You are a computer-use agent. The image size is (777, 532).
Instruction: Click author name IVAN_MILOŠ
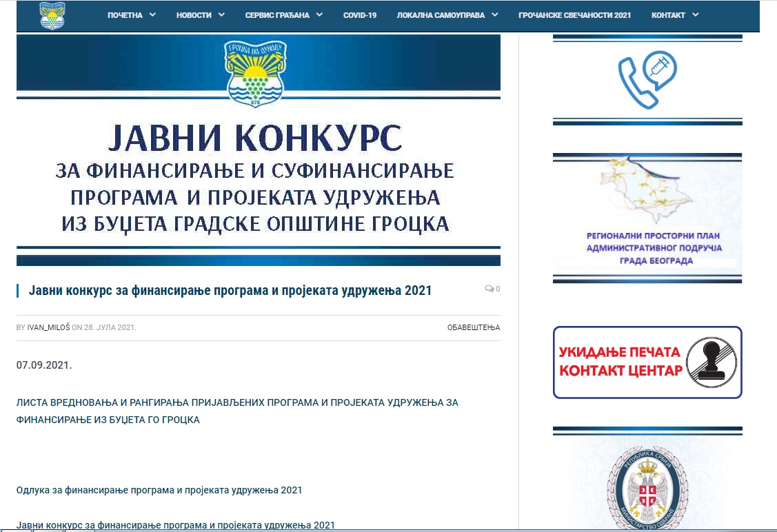pyautogui.click(x=48, y=327)
